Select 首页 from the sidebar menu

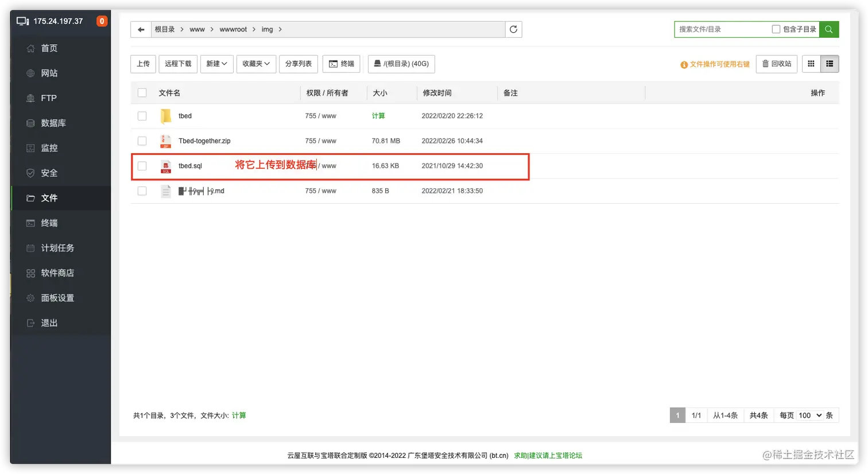48,48
